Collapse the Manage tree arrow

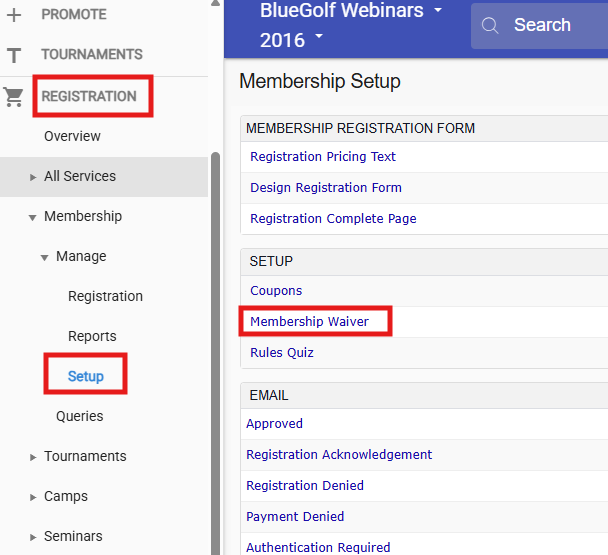[45, 258]
